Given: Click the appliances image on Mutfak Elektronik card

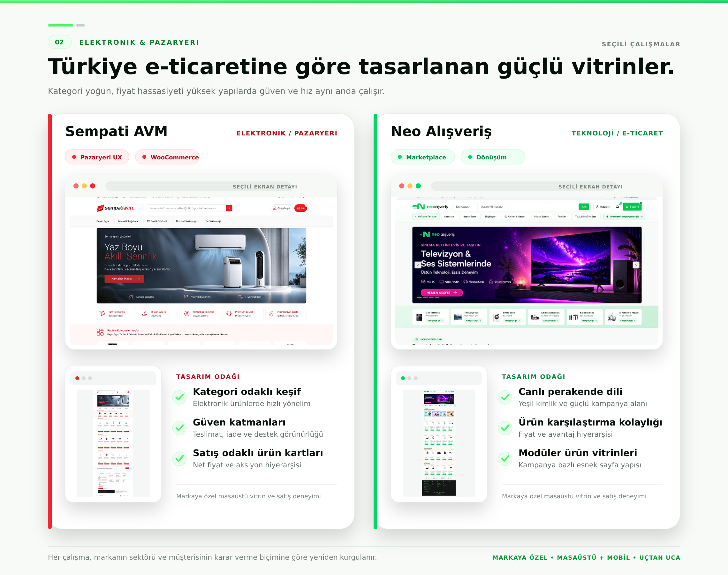Looking at the screenshot, I should [x=535, y=317].
